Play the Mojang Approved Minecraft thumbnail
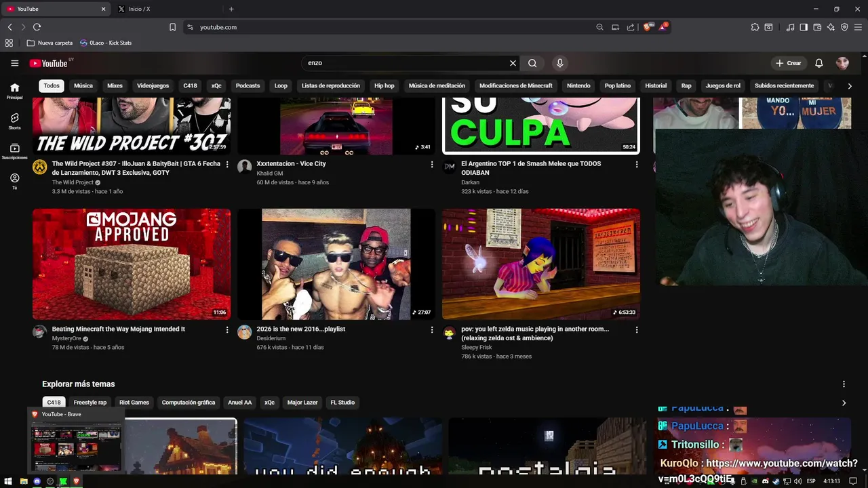The width and height of the screenshot is (868, 488). tap(132, 264)
